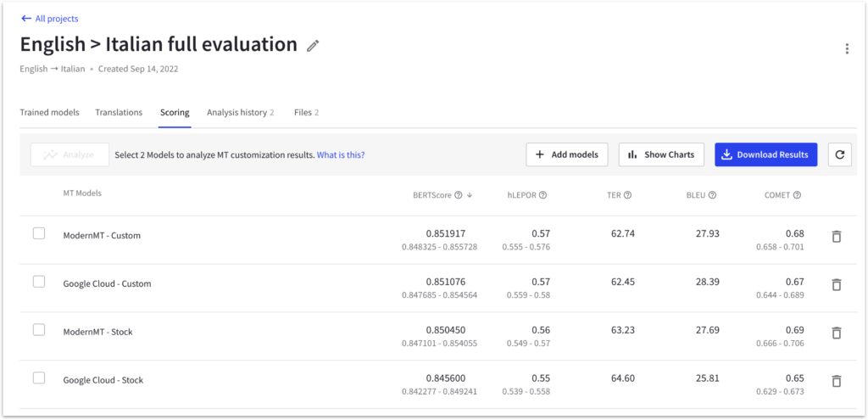The height and width of the screenshot is (420, 868).
Task: Delete the ModernMT - Stock row
Action: (837, 333)
